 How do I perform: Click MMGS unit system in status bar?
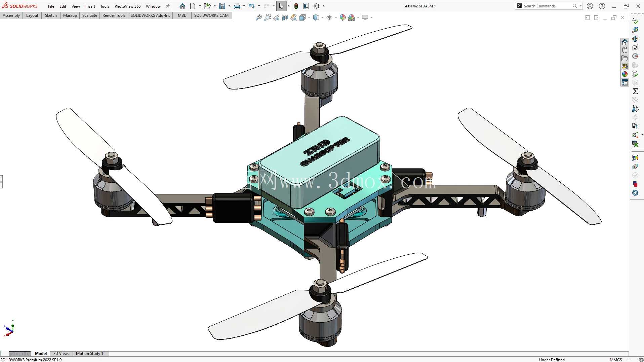point(616,360)
